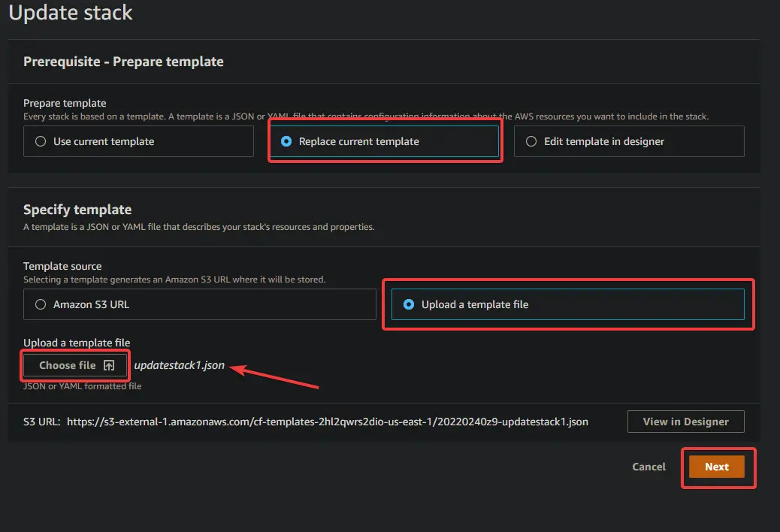Select the updatestack1.json file name
This screenshot has width=780, height=532.
click(x=178, y=364)
